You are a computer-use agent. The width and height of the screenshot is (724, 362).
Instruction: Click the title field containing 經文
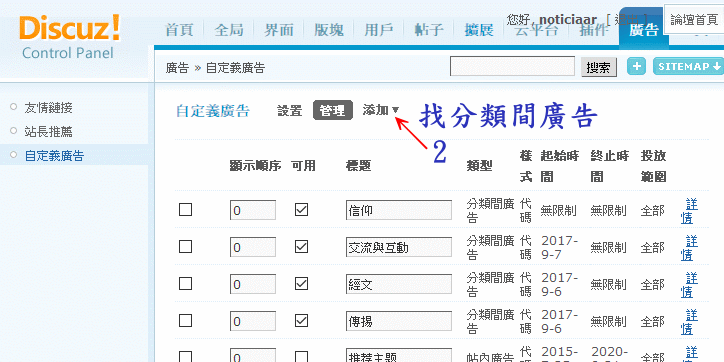tap(398, 284)
